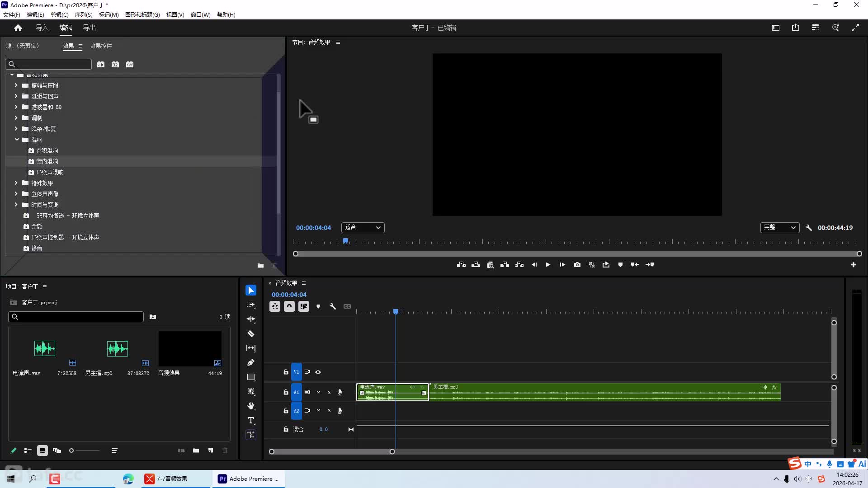This screenshot has width=868, height=488.
Task: Expand the 调制 effects folder
Action: point(16,118)
